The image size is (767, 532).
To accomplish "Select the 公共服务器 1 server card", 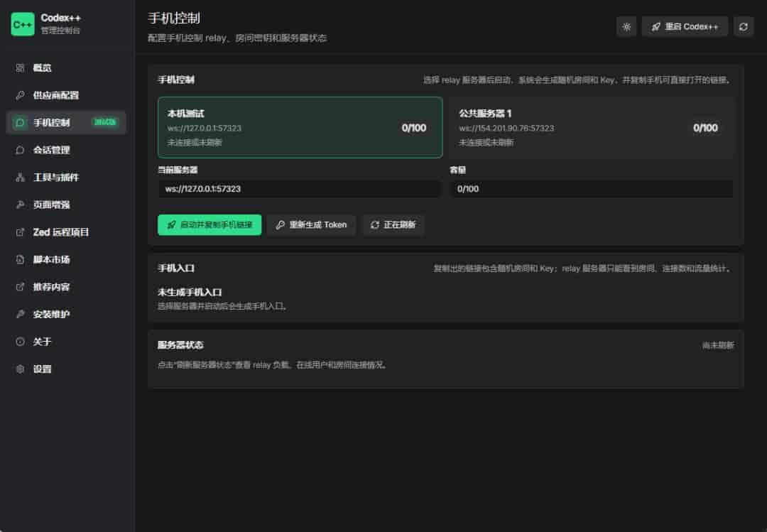I will [x=592, y=128].
